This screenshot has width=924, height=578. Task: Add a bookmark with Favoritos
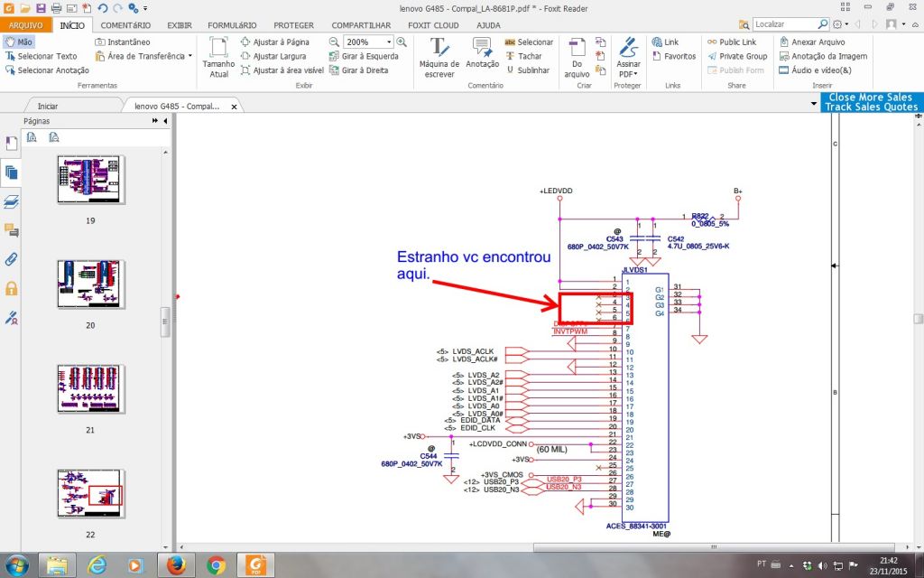click(x=674, y=56)
